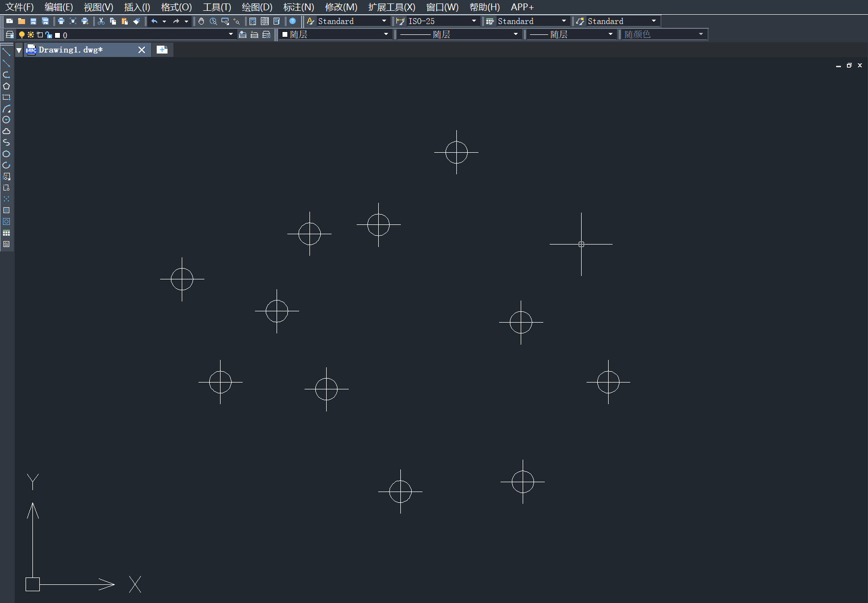The height and width of the screenshot is (603, 868).
Task: Click the Save all icon
Action: click(45, 21)
